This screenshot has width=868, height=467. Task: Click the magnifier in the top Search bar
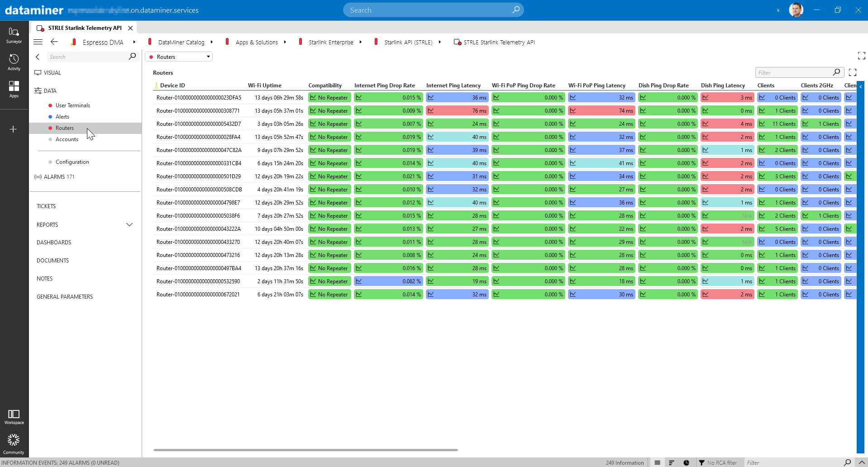[x=516, y=10]
